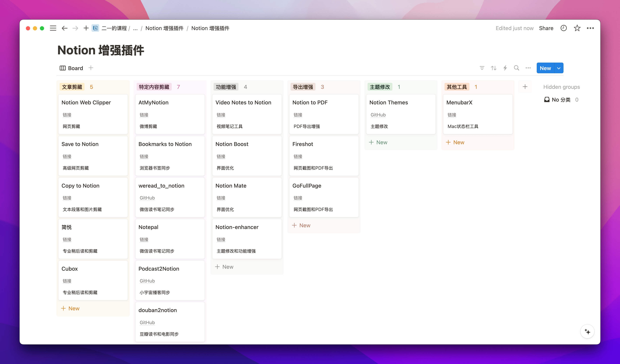
Task: Open the Notion Mate card
Action: point(247,197)
